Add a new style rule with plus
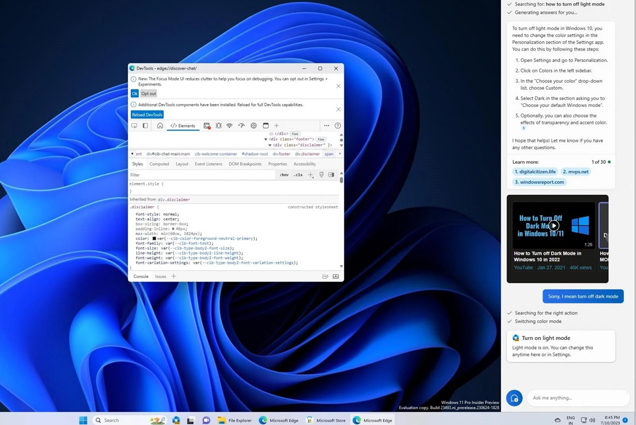This screenshot has height=425, width=636. pyautogui.click(x=310, y=175)
